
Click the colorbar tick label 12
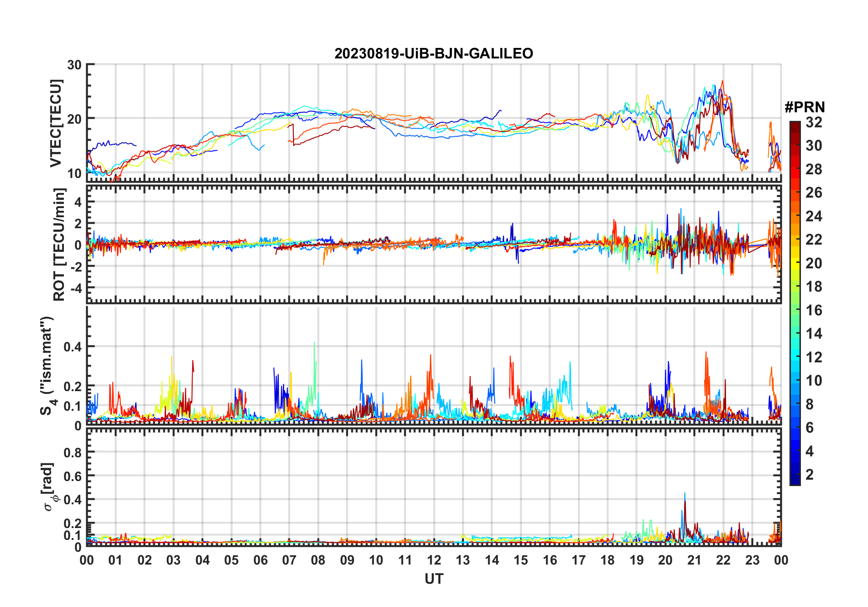(x=814, y=357)
